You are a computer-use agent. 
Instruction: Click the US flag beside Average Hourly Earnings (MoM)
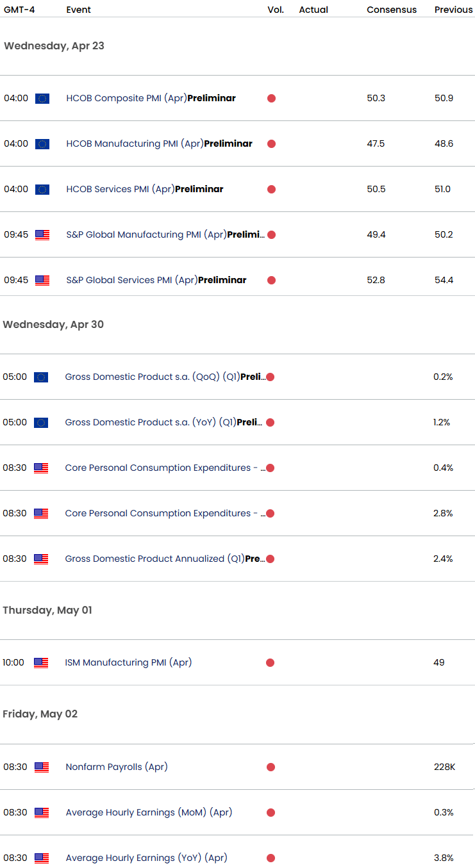click(41, 812)
